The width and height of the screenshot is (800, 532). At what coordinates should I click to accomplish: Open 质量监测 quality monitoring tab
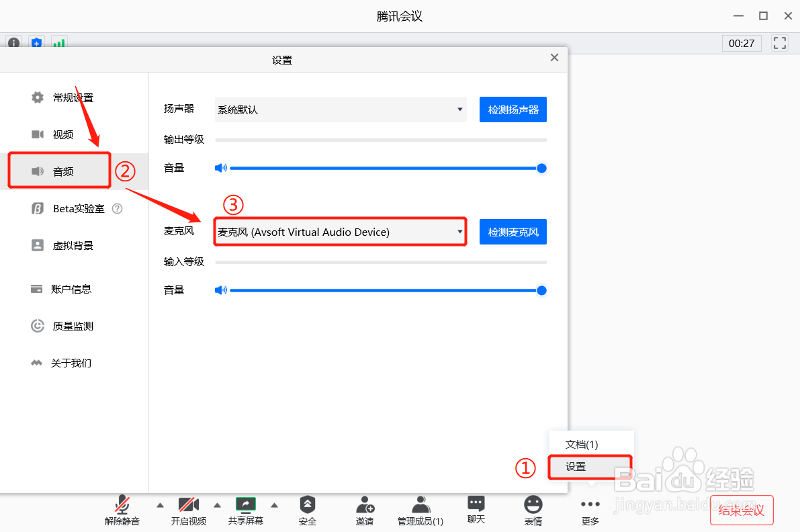point(74,326)
